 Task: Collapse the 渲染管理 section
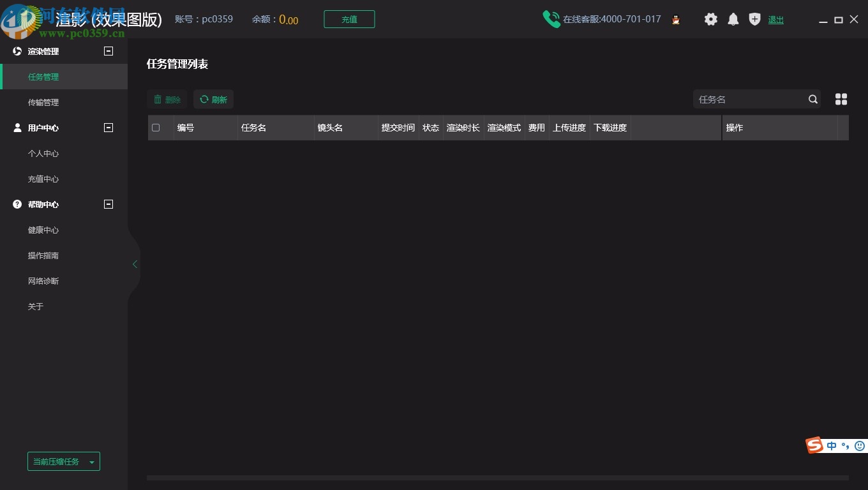108,51
